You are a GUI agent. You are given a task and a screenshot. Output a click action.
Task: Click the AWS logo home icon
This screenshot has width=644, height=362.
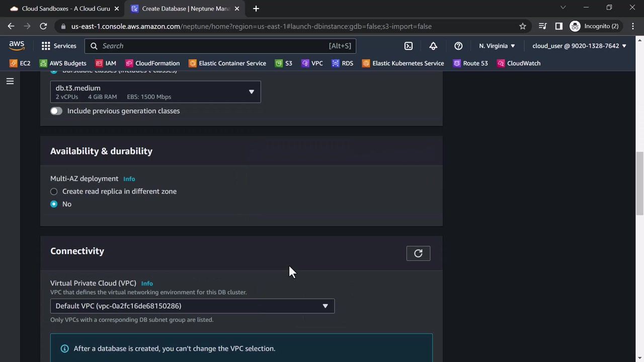click(17, 46)
